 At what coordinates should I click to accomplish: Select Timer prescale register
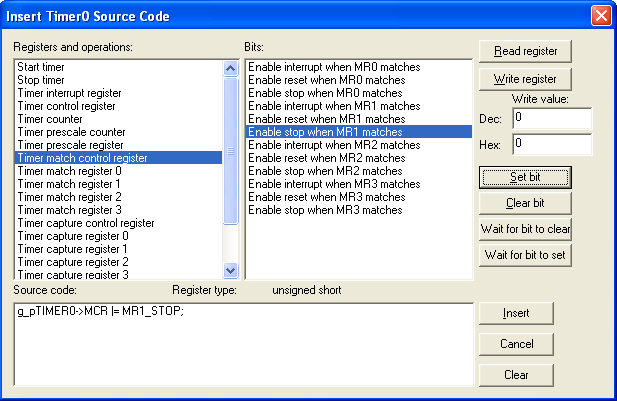point(118,145)
